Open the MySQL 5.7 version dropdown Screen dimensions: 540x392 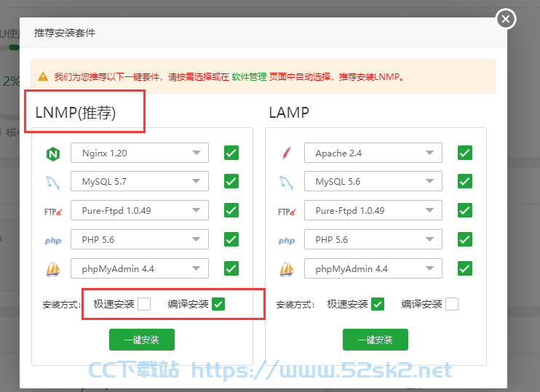(140, 181)
